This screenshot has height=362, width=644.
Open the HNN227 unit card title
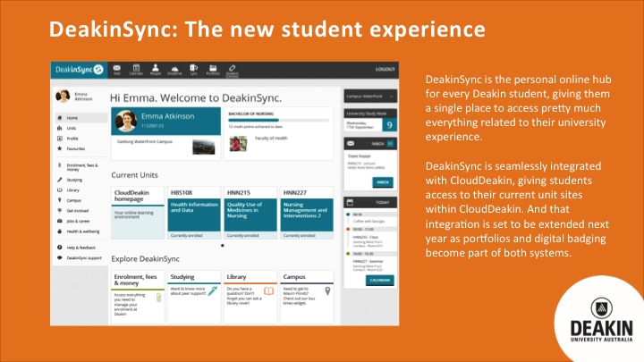pyautogui.click(x=295, y=192)
